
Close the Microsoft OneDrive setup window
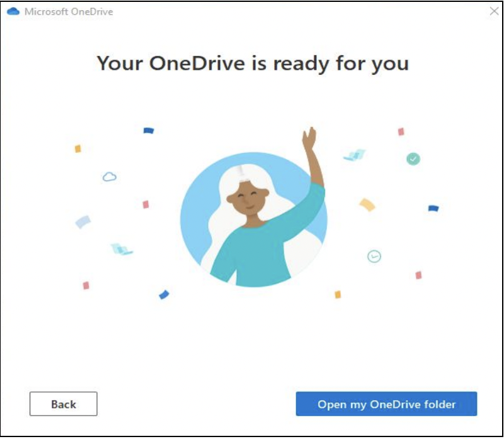click(494, 11)
